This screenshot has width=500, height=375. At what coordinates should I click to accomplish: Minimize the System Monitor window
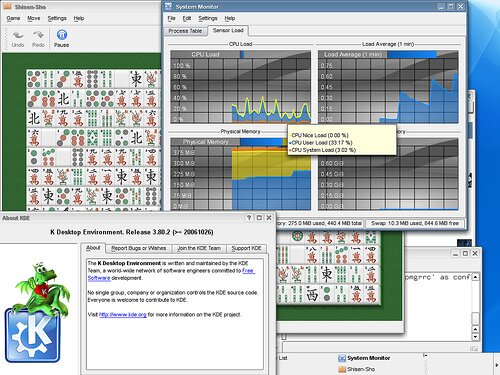coord(441,6)
